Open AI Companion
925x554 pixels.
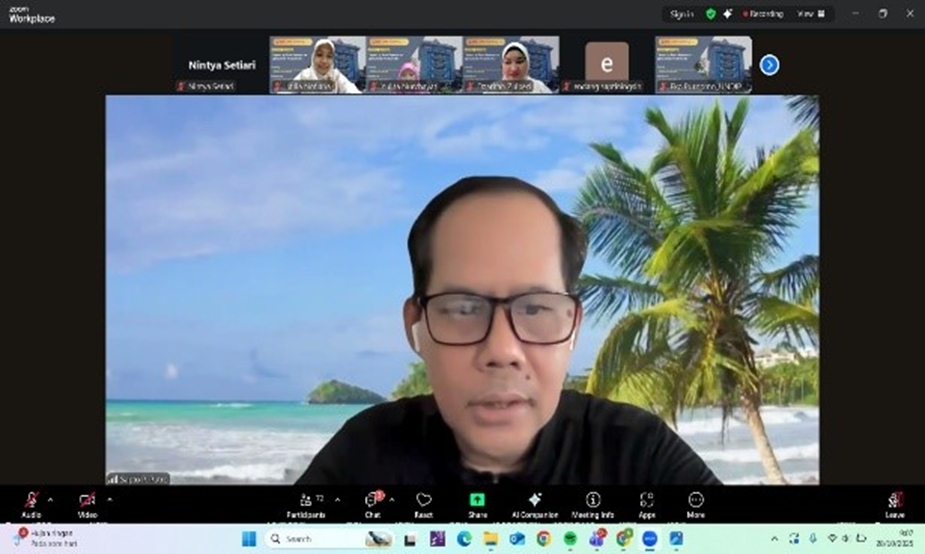pos(534,501)
